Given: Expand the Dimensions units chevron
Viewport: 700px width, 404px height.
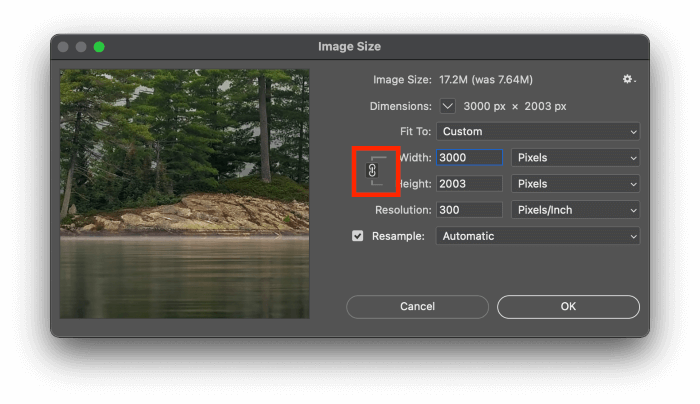Looking at the screenshot, I should click(447, 105).
